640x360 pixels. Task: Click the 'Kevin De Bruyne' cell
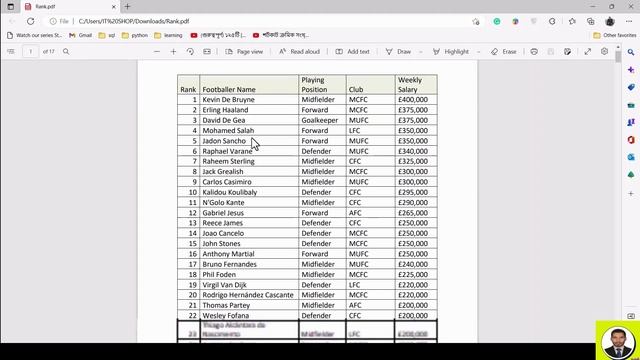tap(249, 100)
